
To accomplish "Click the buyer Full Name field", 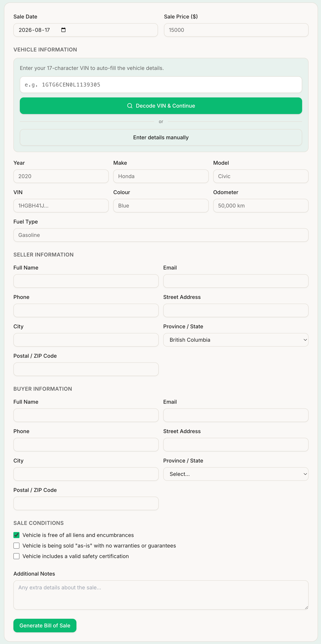I will click(86, 415).
